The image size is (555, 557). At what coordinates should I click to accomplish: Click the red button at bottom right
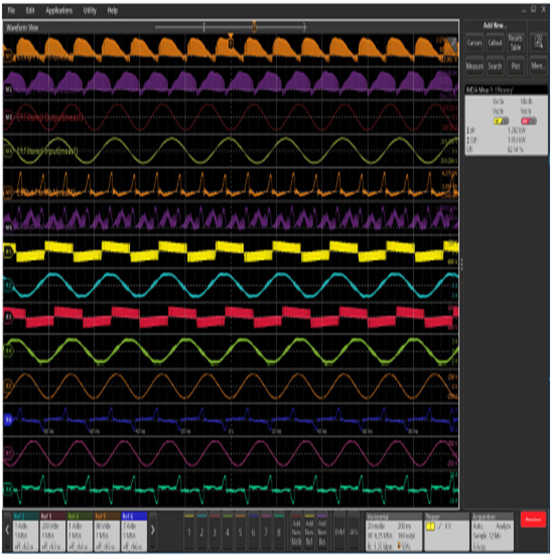533,520
